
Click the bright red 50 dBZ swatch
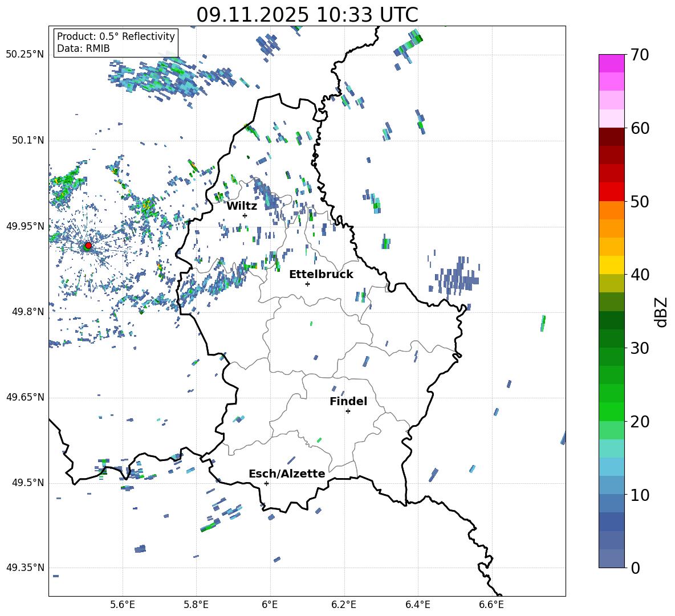pos(612,192)
